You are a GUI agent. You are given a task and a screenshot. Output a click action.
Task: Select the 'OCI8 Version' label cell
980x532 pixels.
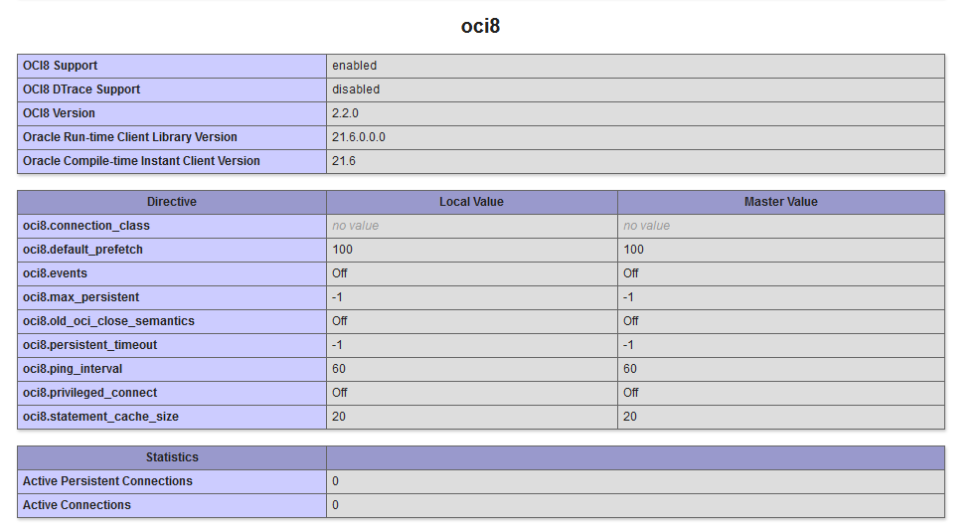point(172,113)
